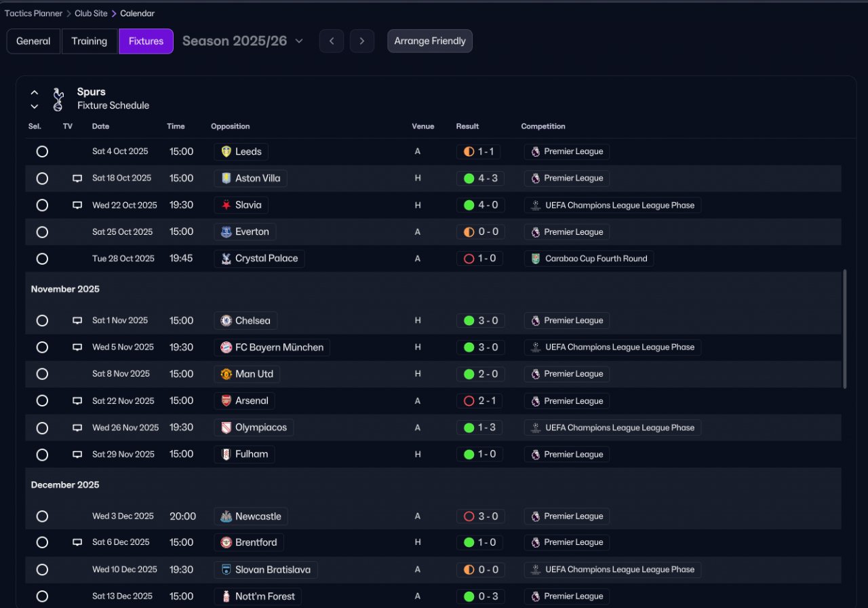Click the 20:00 kickoff time for Newcastle

[x=182, y=516]
